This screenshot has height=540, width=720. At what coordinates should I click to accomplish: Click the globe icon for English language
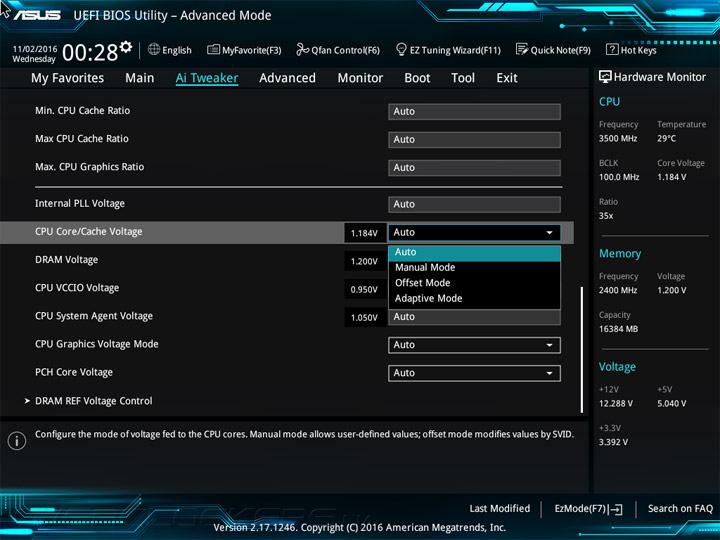click(153, 50)
